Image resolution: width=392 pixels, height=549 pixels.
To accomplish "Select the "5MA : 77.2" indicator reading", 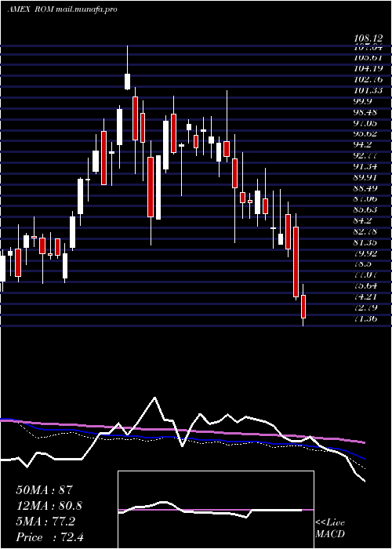I will pyautogui.click(x=45, y=522).
